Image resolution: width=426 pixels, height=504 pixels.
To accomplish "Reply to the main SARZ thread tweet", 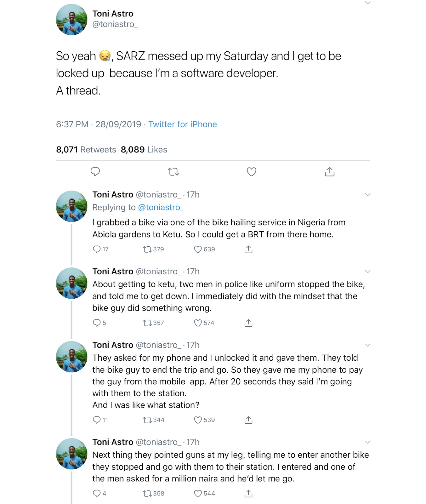I will (x=95, y=172).
